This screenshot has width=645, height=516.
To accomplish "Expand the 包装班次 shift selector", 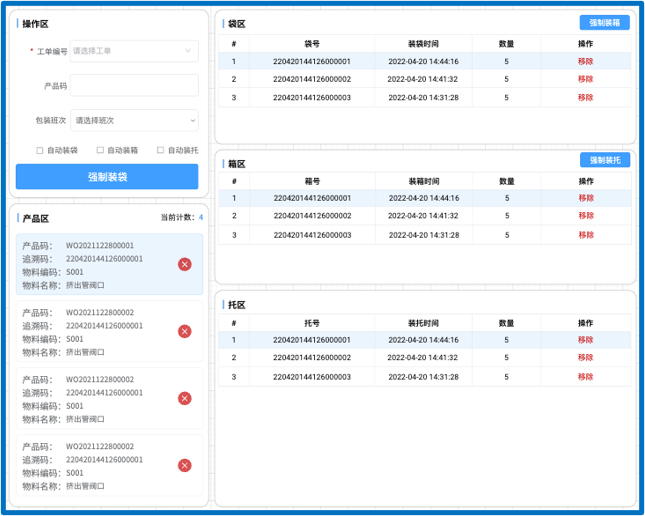I will click(134, 120).
